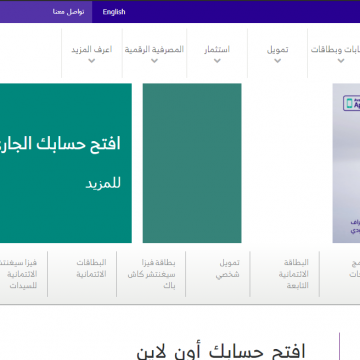The image size is (360, 360).
Task: Open the تمويل menu
Action: pyautogui.click(x=277, y=50)
